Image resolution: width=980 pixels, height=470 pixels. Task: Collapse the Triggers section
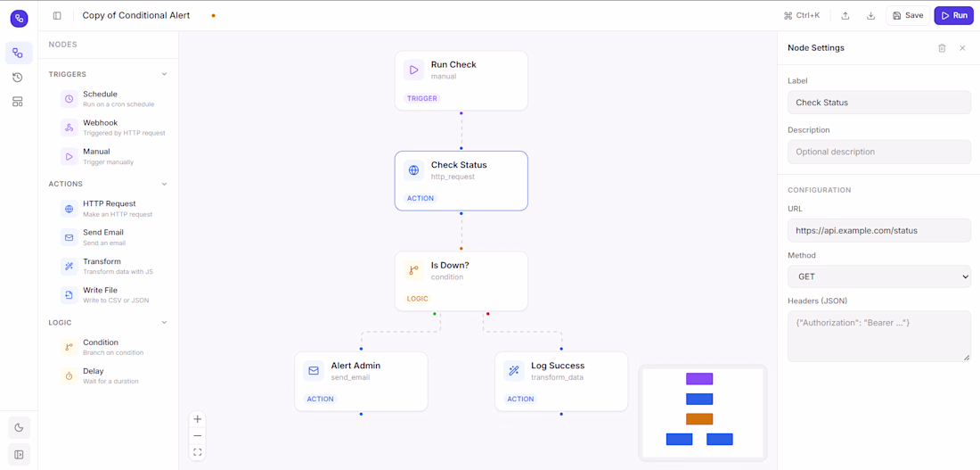(x=165, y=74)
